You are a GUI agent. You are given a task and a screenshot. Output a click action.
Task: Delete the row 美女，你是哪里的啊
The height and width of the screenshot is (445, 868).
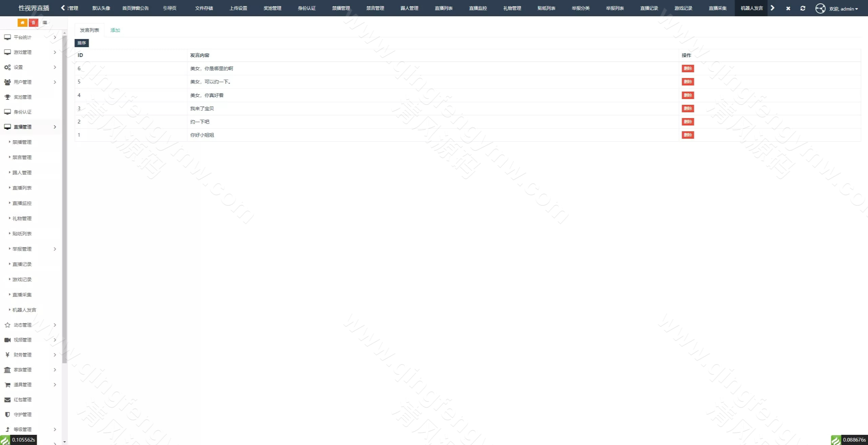pyautogui.click(x=688, y=69)
